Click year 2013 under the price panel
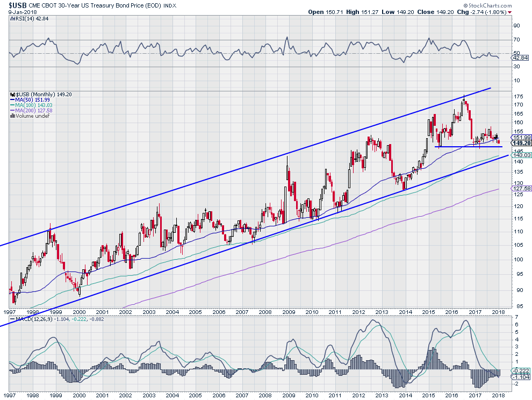The width and height of the screenshot is (532, 400). 382,312
